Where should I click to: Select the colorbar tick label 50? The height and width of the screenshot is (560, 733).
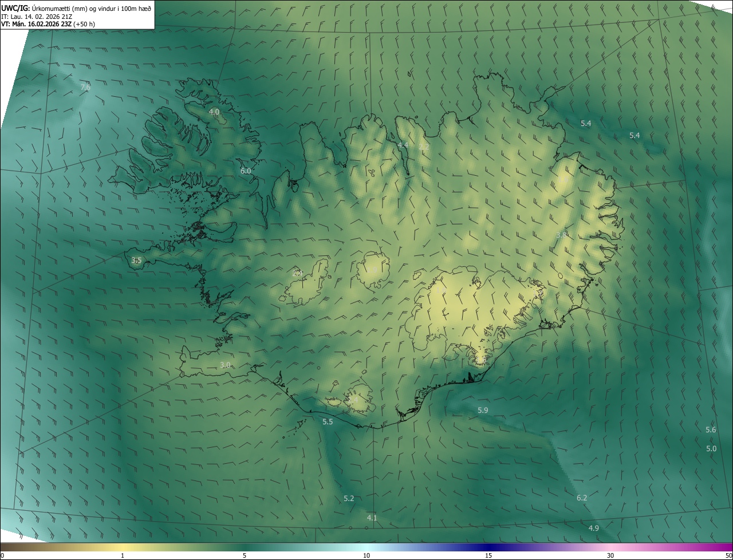(728, 555)
